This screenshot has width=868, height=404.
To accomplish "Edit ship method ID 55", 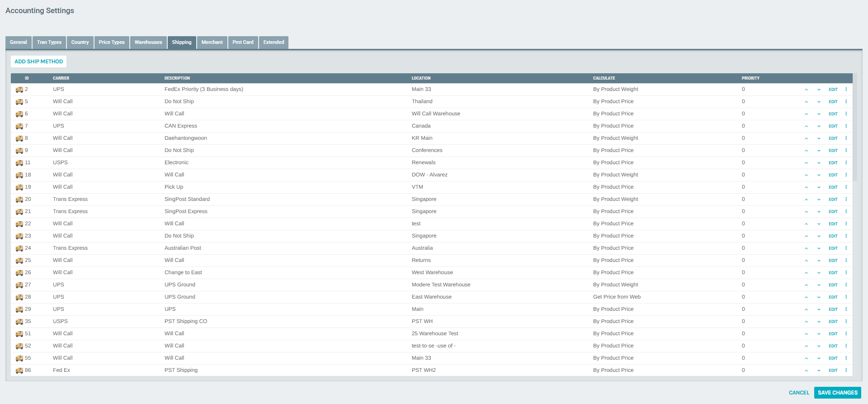I will [833, 358].
